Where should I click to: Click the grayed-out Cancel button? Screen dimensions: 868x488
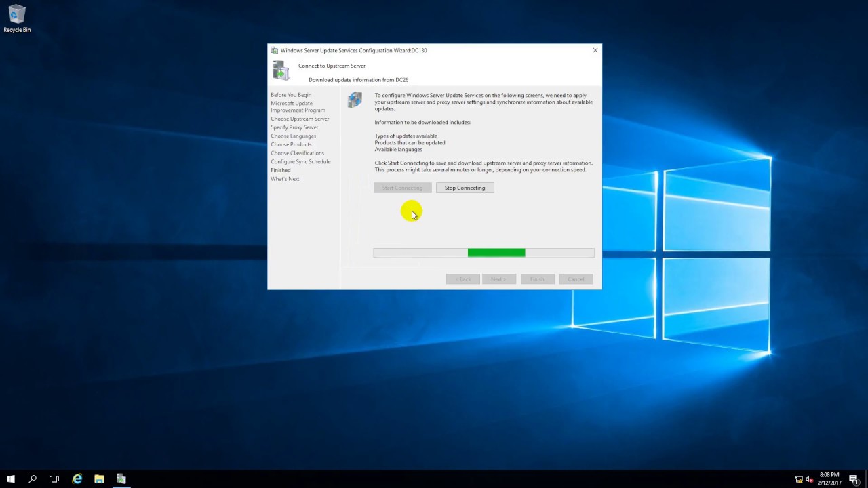(576, 279)
